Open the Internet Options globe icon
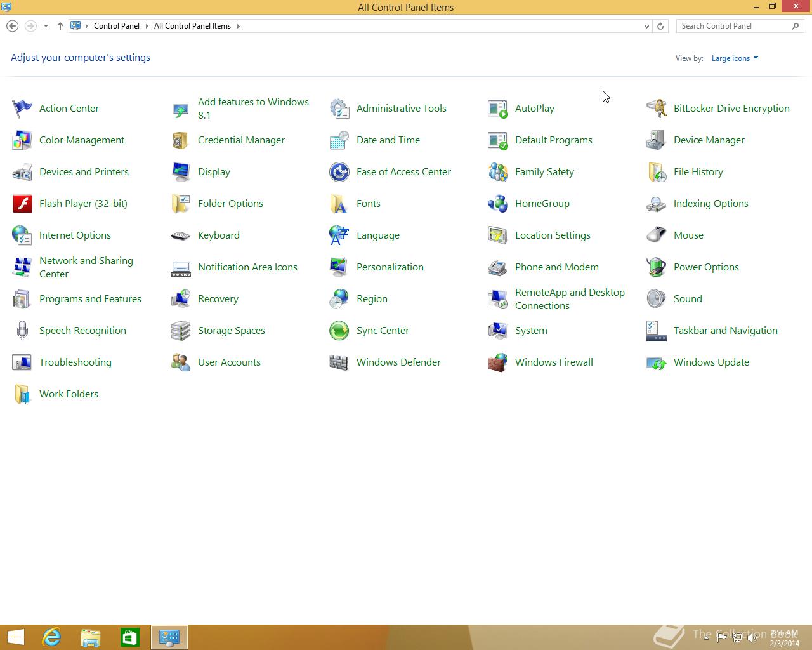812x650 pixels. [22, 235]
